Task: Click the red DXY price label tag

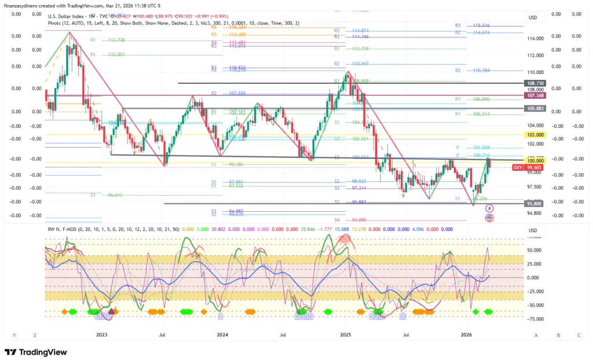Action: click(519, 167)
